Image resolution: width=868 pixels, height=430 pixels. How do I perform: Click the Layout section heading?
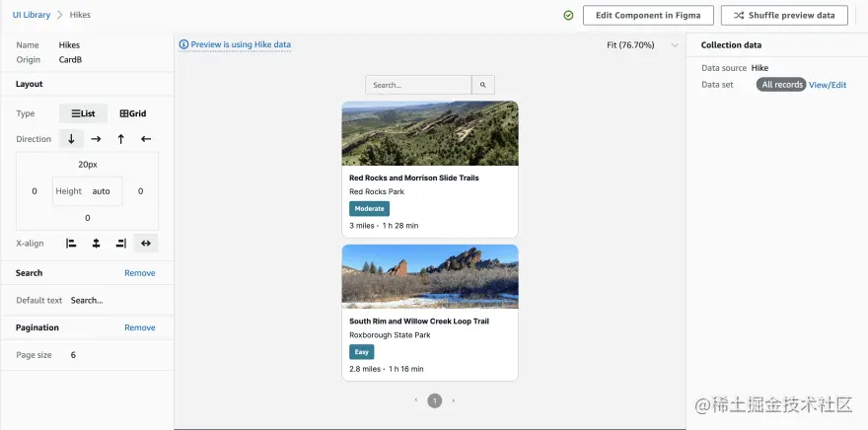tap(30, 84)
